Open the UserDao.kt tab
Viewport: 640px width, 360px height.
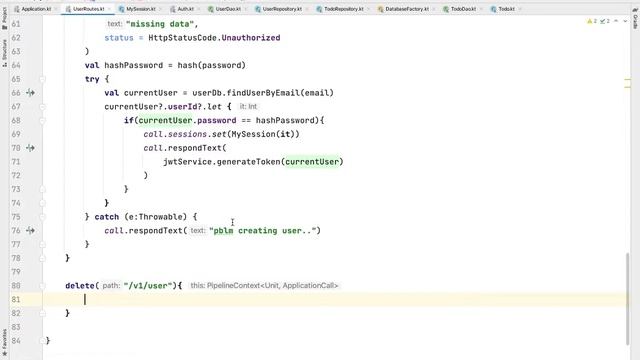pyautogui.click(x=228, y=9)
